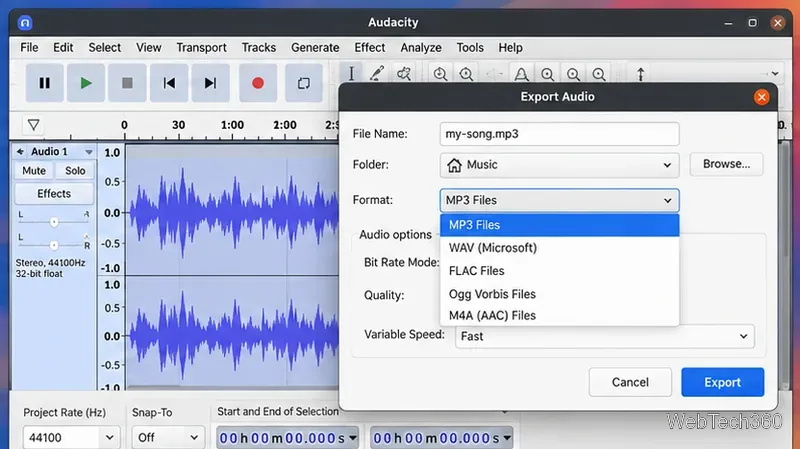Open the Audio 1 track dropdown menu
Image resolution: width=800 pixels, height=449 pixels.
[89, 152]
